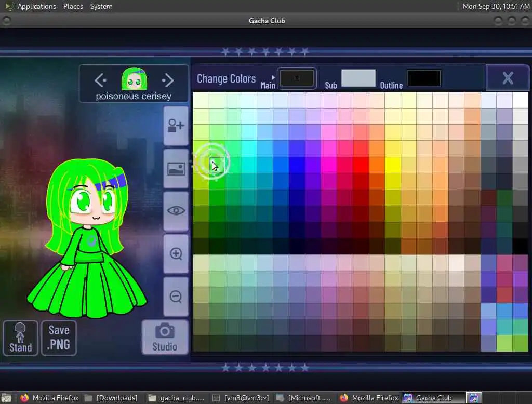Pick pure blue in the palette
The height and width of the screenshot is (404, 532).
click(x=297, y=165)
